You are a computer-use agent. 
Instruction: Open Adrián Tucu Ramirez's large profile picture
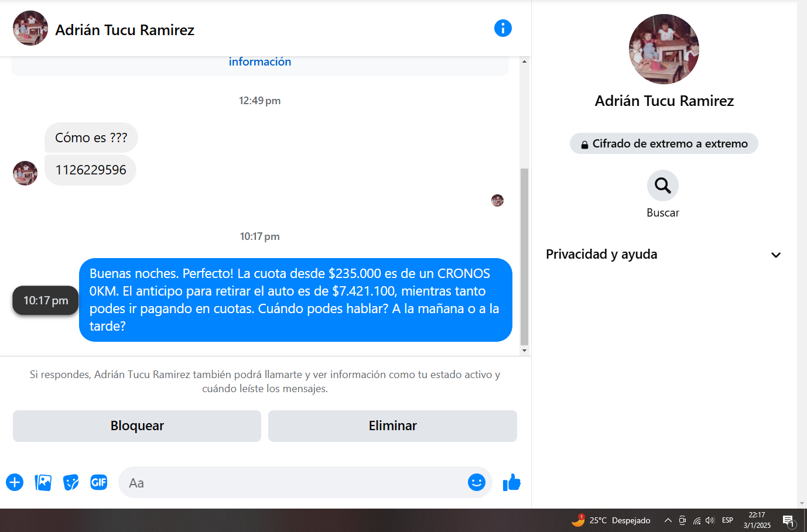(664, 49)
